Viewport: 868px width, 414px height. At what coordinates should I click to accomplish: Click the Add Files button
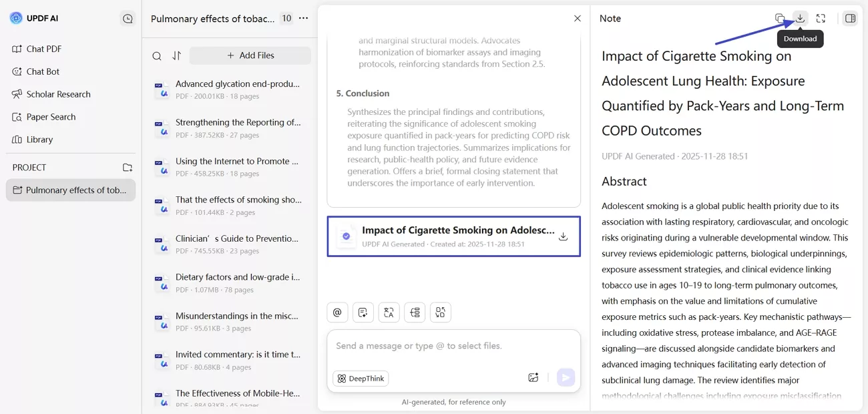click(250, 55)
